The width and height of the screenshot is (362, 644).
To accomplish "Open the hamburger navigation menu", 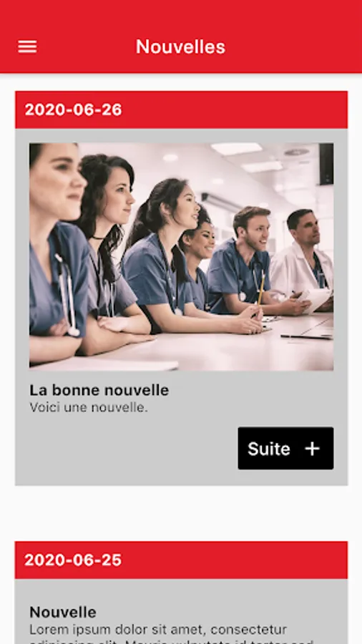I will tap(27, 47).
